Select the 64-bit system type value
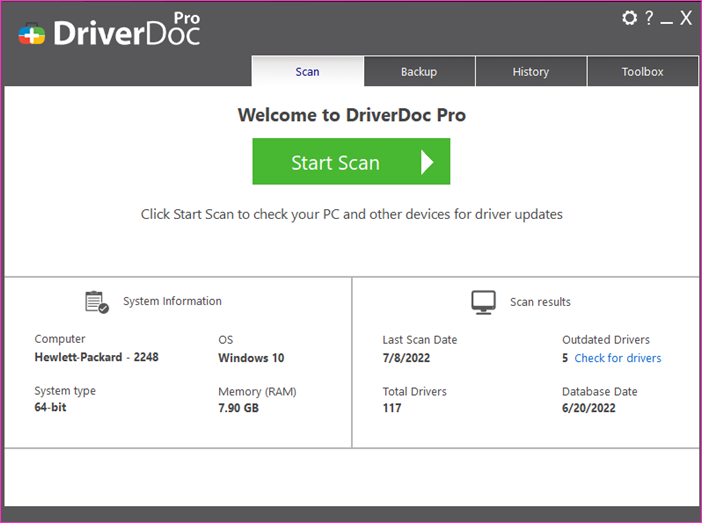 click(x=50, y=407)
